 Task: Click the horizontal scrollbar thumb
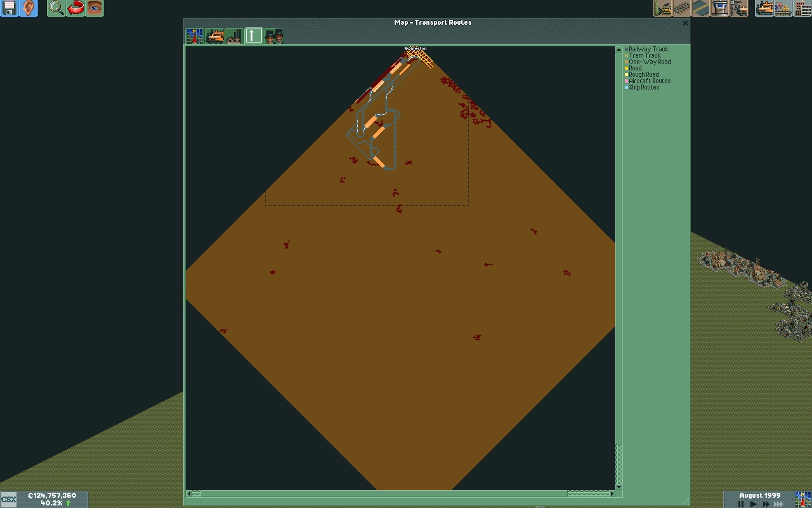pos(384,493)
